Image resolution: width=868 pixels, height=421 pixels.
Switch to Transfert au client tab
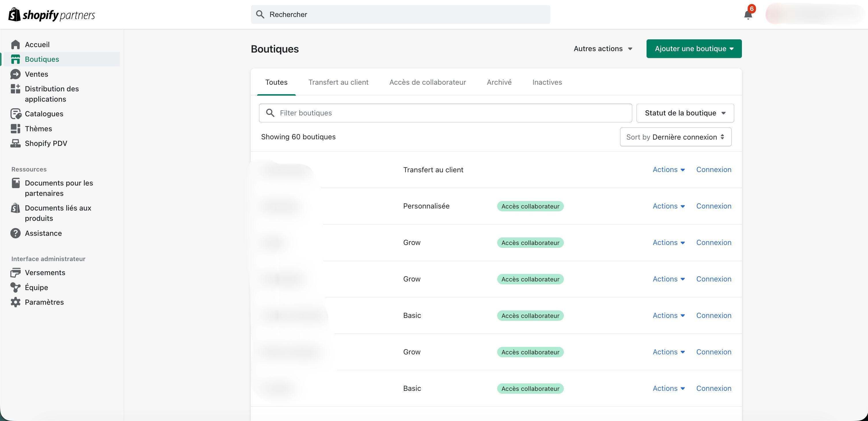(338, 82)
